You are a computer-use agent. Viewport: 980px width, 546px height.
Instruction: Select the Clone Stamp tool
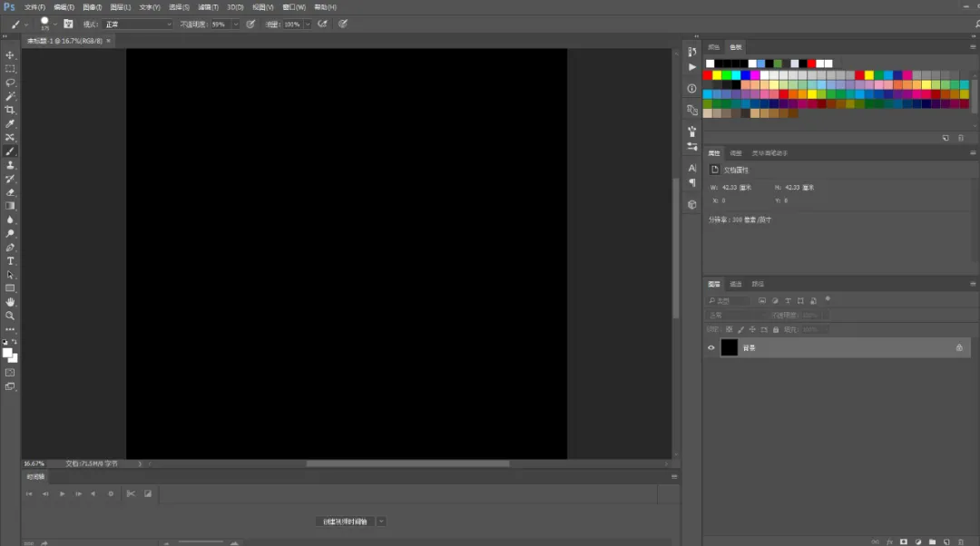click(10, 165)
